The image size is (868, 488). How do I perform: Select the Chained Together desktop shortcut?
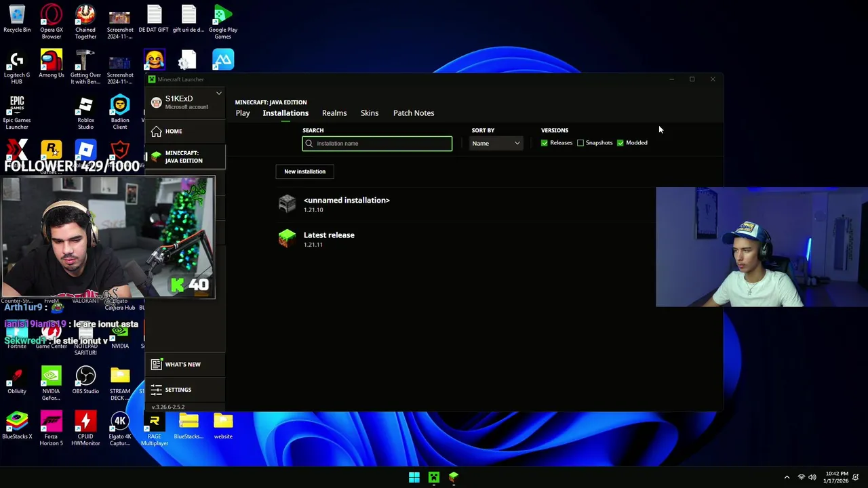coord(85,22)
